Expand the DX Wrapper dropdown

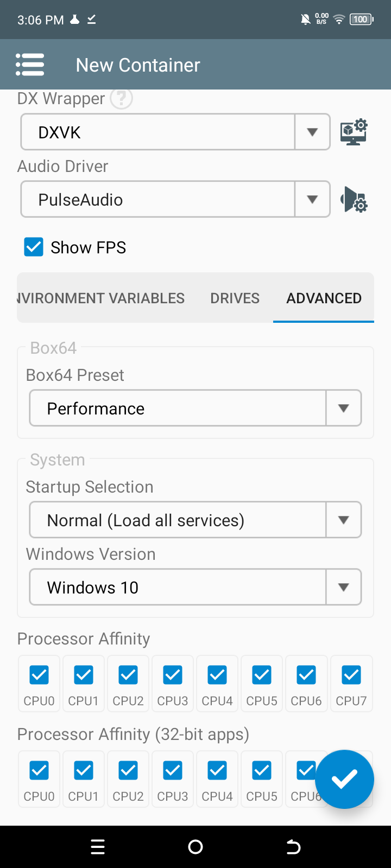[175, 132]
